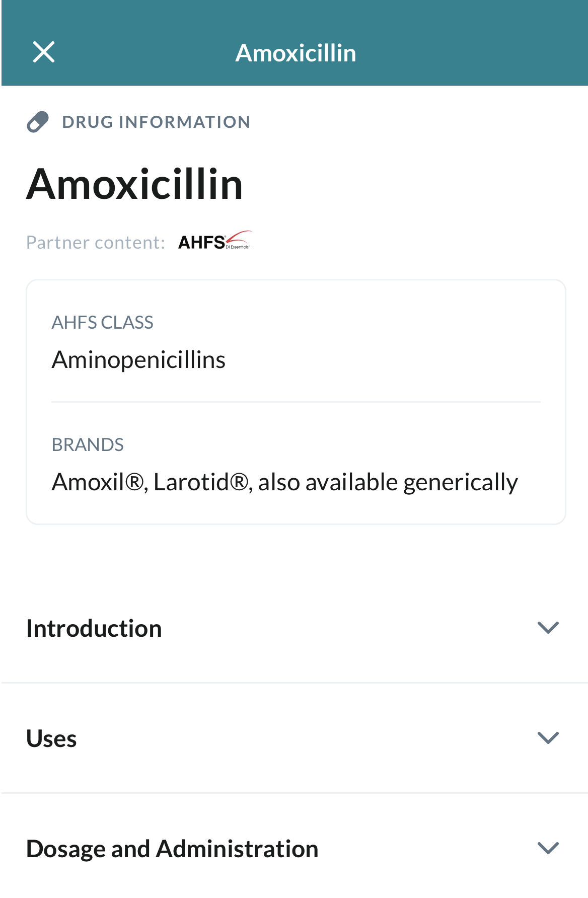This screenshot has width=588, height=898.
Task: Select the Dosage and Administration heading
Action: tap(172, 849)
